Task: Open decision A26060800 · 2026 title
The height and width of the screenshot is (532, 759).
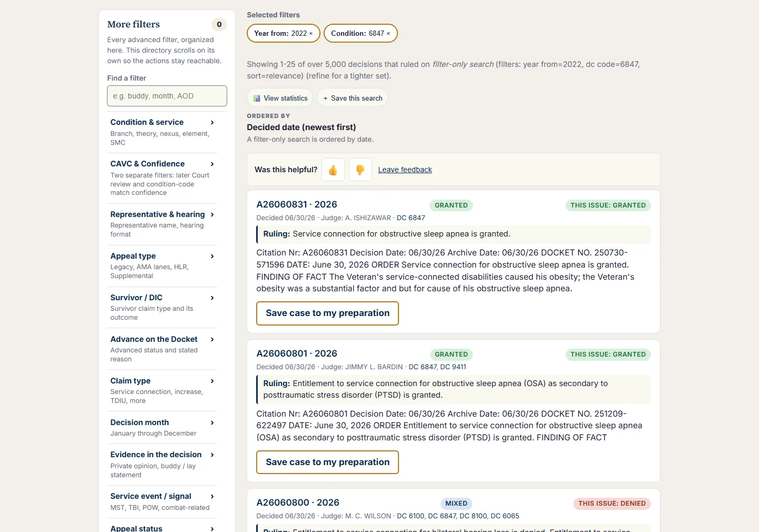Action: point(298,503)
